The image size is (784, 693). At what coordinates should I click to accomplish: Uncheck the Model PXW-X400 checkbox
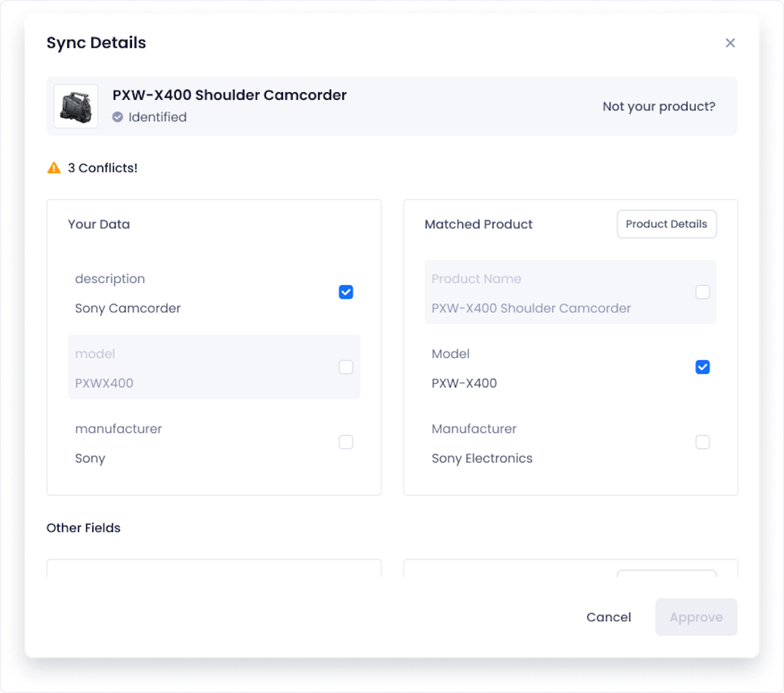coord(703,367)
